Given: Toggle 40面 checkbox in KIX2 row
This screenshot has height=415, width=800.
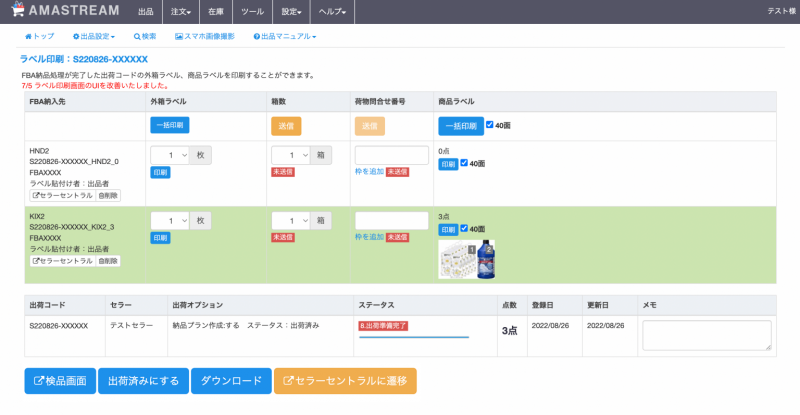Looking at the screenshot, I should tap(464, 228).
